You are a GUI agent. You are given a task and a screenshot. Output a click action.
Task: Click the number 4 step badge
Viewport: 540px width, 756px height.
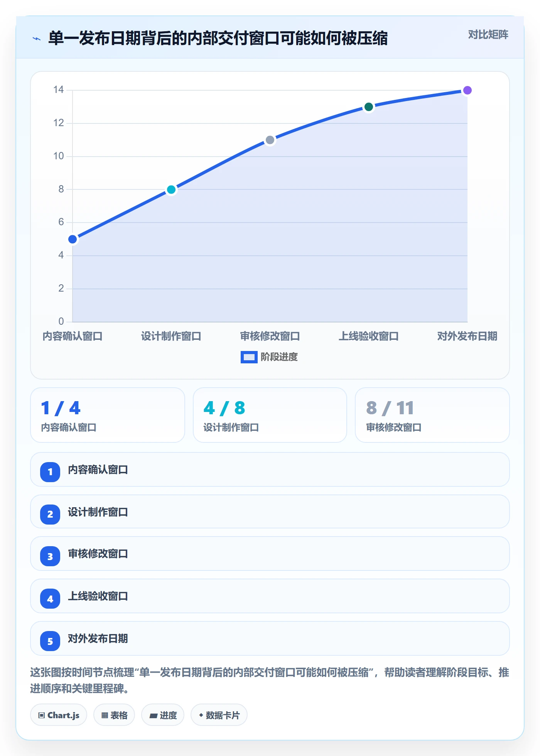click(50, 599)
